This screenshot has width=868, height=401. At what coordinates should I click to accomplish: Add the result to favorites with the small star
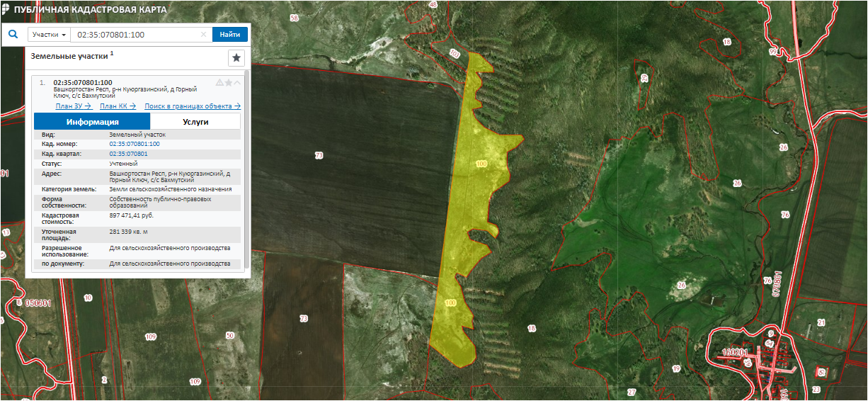pyautogui.click(x=229, y=83)
